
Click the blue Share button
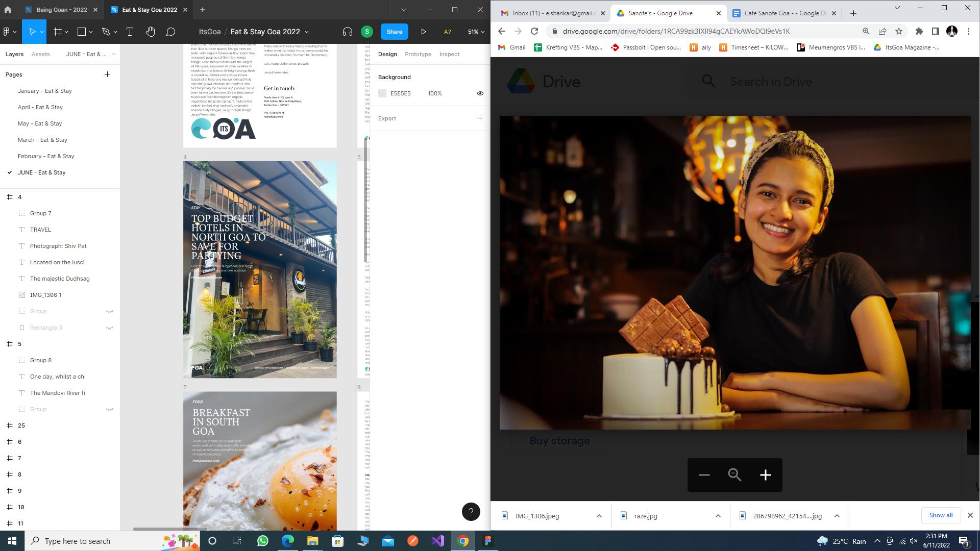(x=394, y=32)
